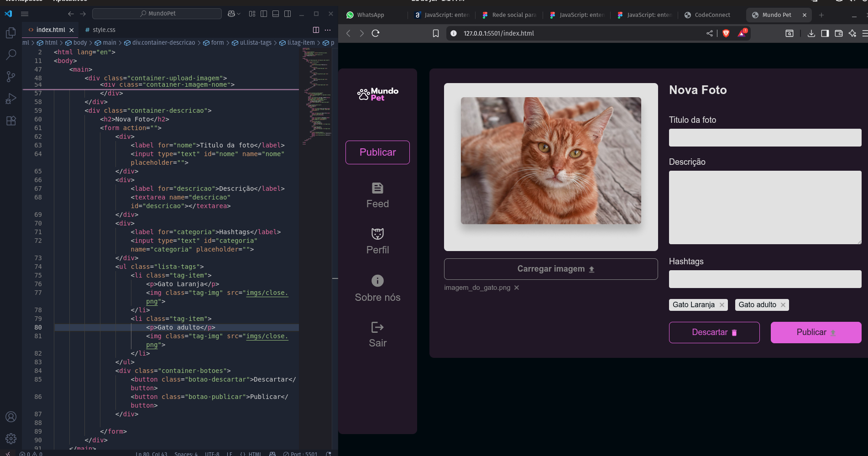Click the Titulo da foto input field
This screenshot has height=456, width=868.
point(765,137)
